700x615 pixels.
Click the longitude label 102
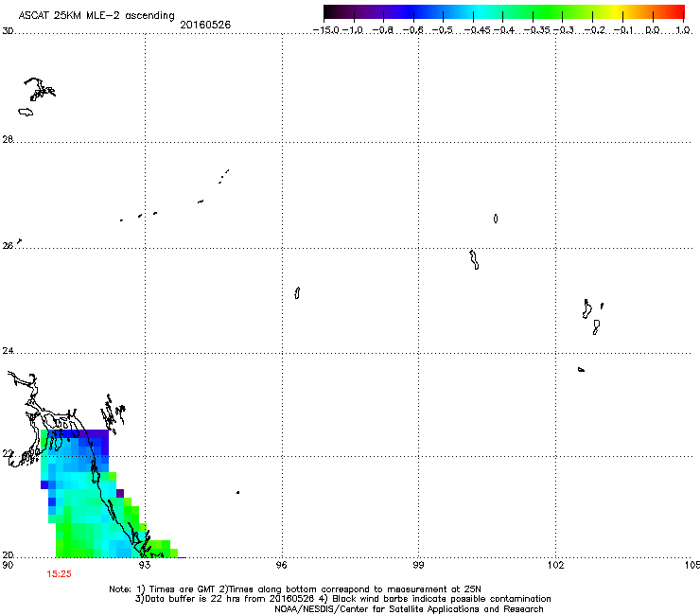click(x=555, y=565)
